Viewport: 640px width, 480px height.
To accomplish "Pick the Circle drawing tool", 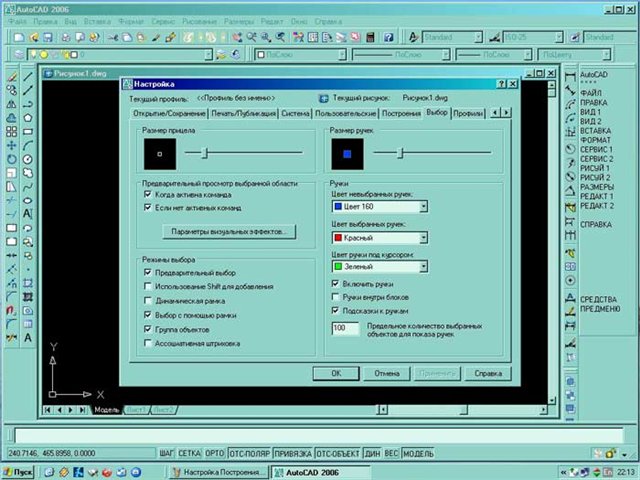I will 27,159.
